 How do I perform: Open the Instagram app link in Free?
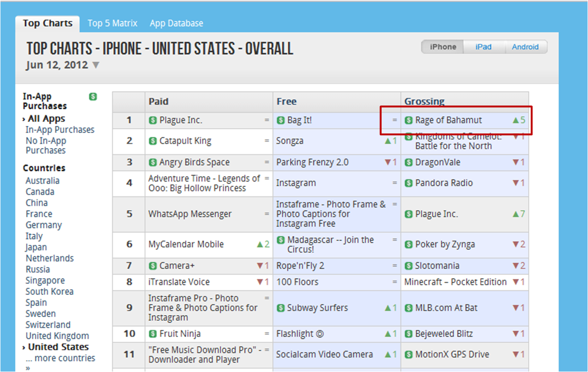coord(296,183)
